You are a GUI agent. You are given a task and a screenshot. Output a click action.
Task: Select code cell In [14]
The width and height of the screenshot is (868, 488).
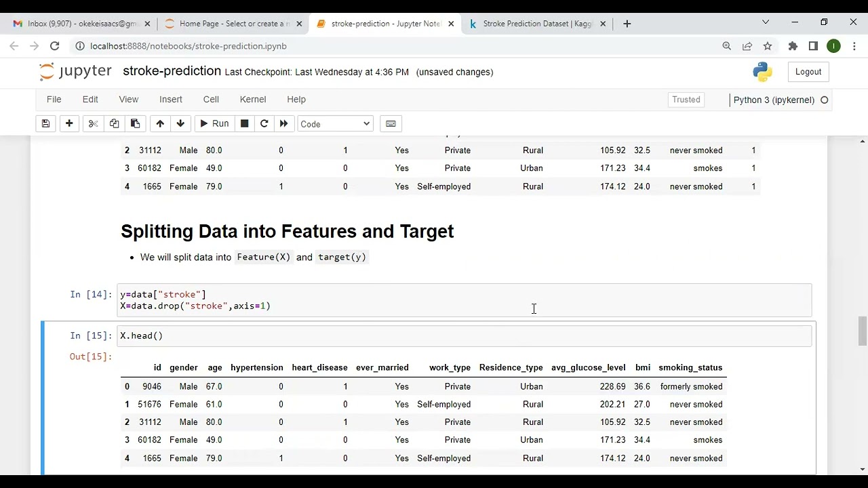click(x=465, y=300)
